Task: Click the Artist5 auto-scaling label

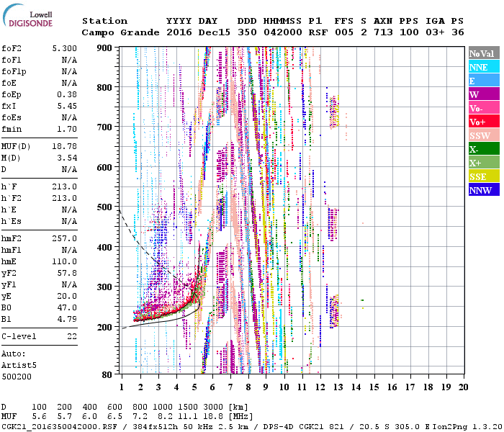Action: coord(19,365)
